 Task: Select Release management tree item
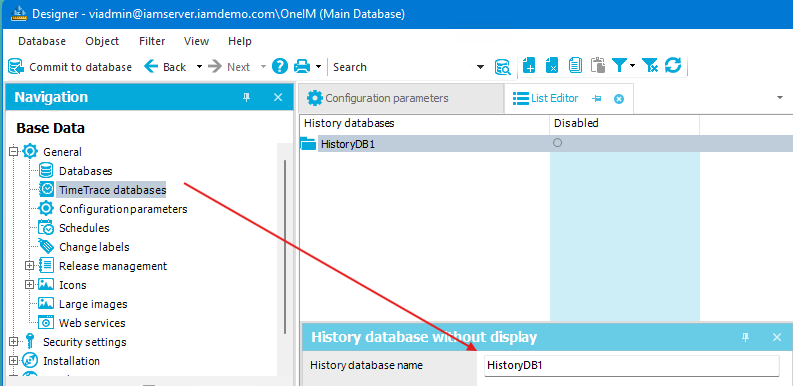(113, 266)
